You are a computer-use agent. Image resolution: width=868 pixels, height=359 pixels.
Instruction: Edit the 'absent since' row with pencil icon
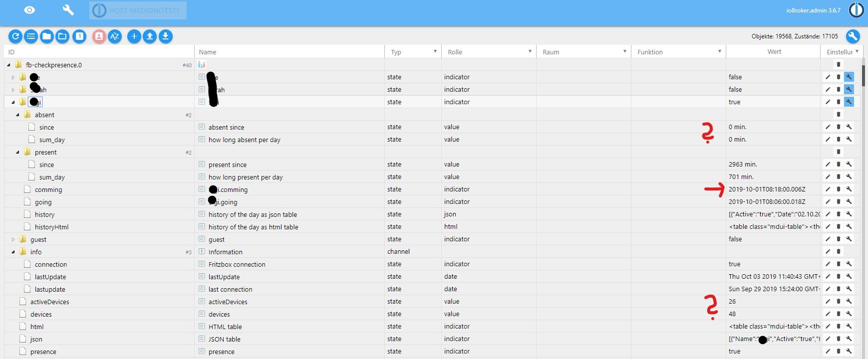[x=828, y=127]
